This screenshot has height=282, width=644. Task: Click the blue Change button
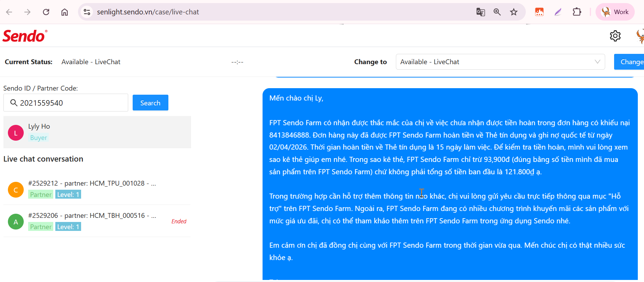(x=629, y=62)
